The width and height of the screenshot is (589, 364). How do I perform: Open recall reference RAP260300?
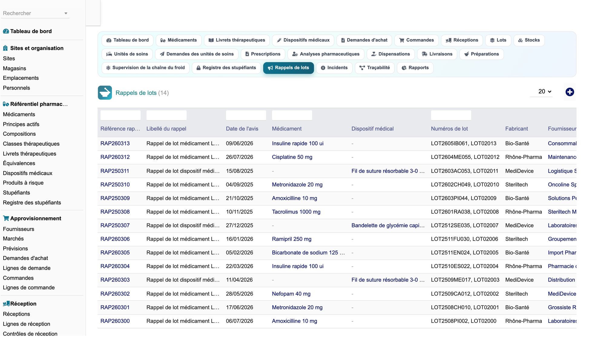(x=115, y=321)
